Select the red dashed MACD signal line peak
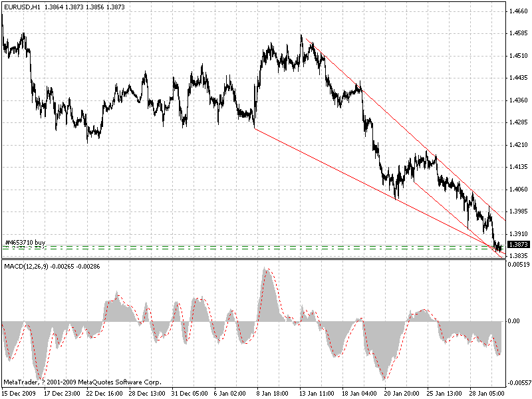The height and width of the screenshot is (399, 532). tap(269, 269)
